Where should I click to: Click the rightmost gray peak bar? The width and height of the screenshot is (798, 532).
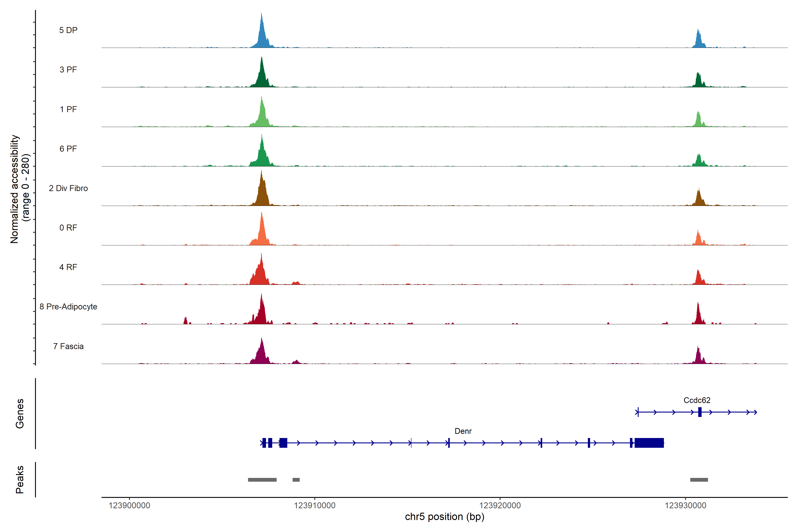tap(699, 480)
